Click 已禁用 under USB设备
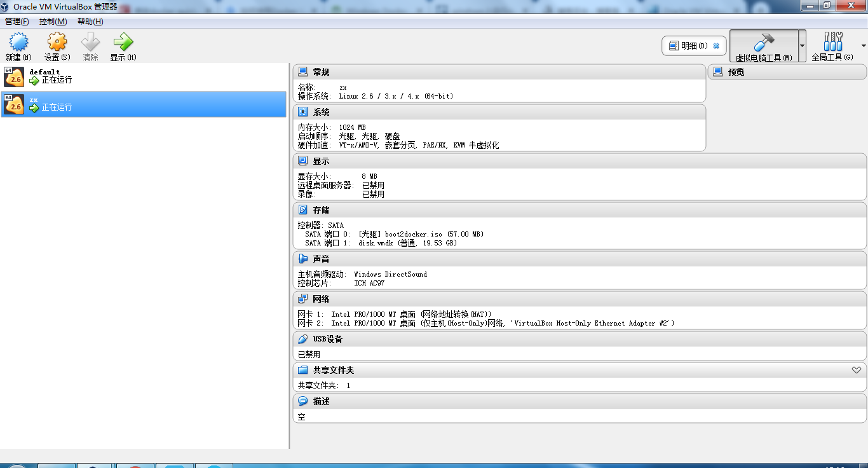The image size is (868, 468). [x=309, y=354]
